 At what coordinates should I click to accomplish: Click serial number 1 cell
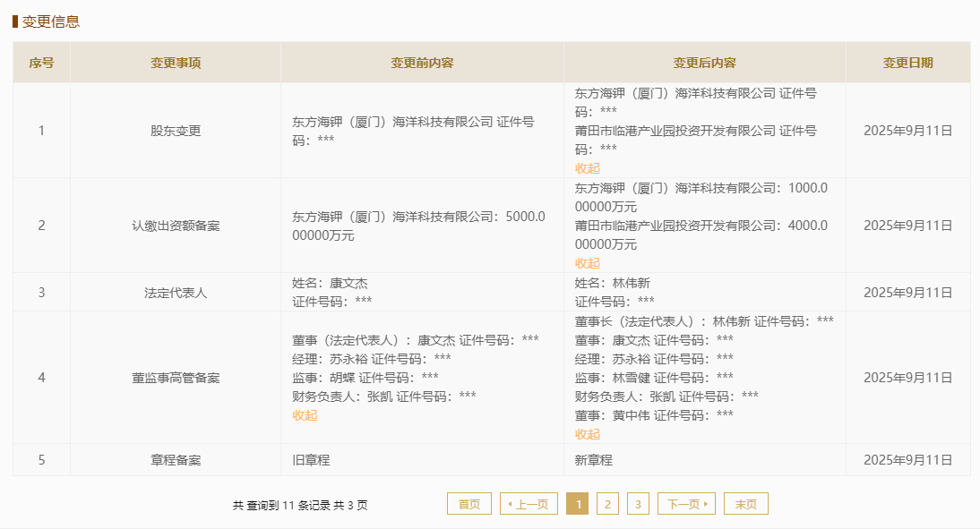point(41,131)
